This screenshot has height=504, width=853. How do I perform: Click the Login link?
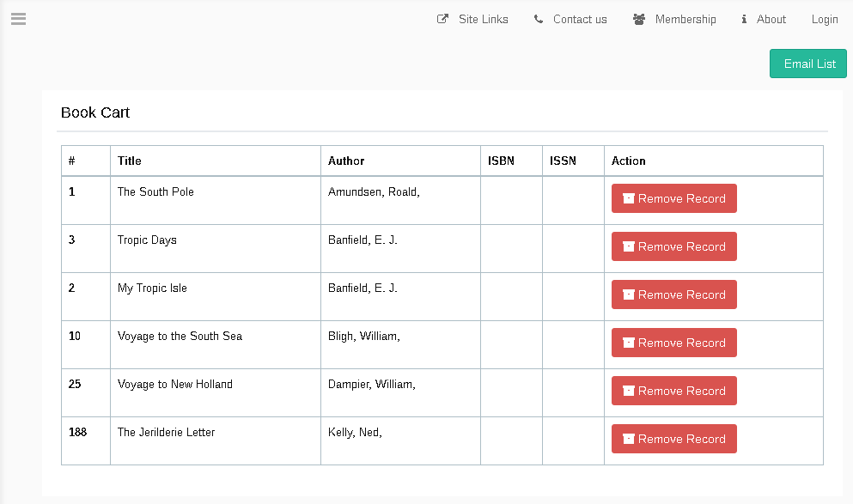(825, 19)
